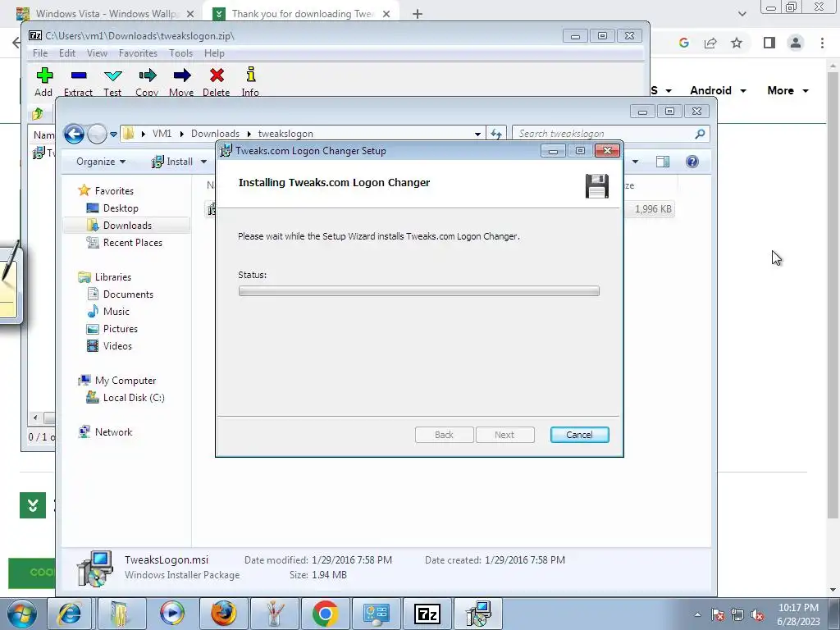Screen dimensions: 840x630
Task: Click Chrome page vertical scrollbar
Action: point(832,294)
